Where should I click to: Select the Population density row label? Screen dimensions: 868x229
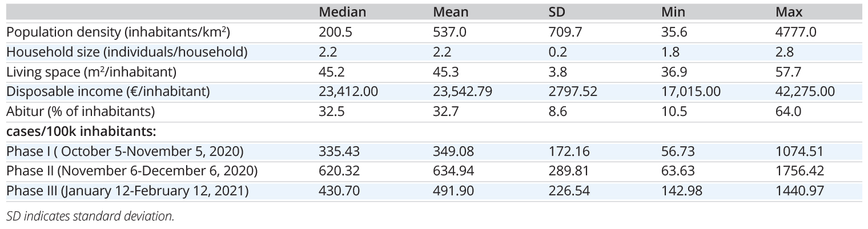coord(118,32)
